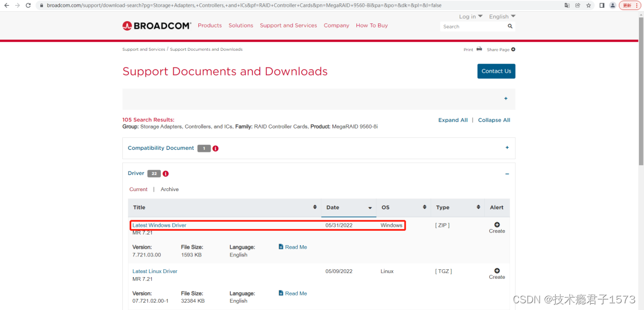Image resolution: width=644 pixels, height=310 pixels.
Task: Click the Linux OS cell
Action: 387,271
